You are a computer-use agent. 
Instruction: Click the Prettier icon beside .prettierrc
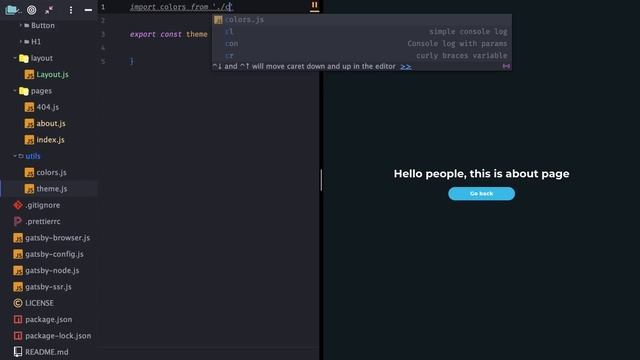18,221
